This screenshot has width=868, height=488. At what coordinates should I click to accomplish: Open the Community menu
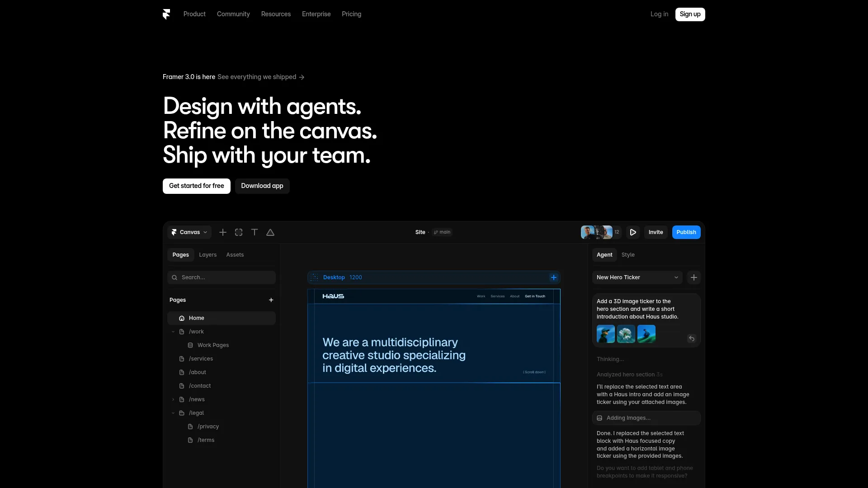click(233, 14)
